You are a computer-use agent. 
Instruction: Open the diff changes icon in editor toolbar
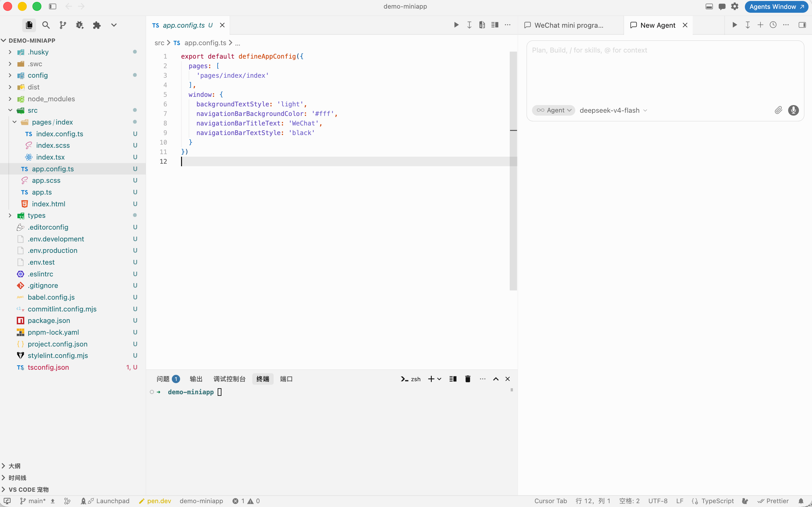coord(482,25)
